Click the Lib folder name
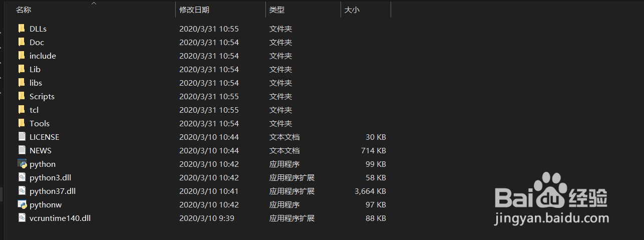Viewport: 644px width, 240px height. 35,69
